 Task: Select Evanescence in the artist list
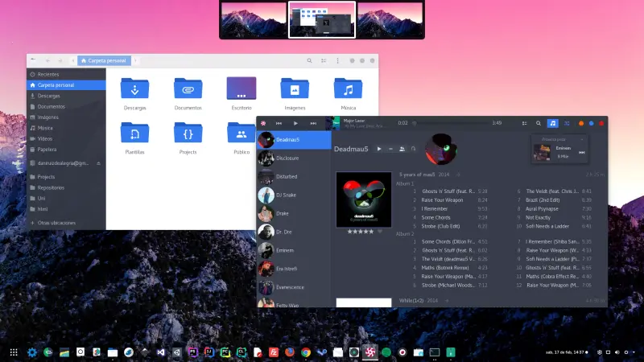tap(294, 287)
